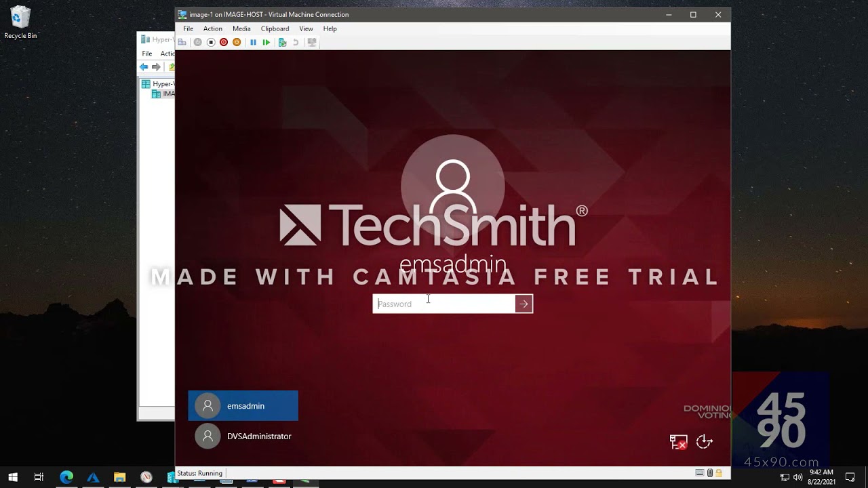Shut down the VM using the red icon
The width and height of the screenshot is (868, 488).
[224, 42]
